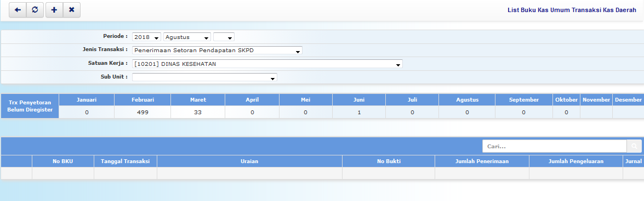
Task: Click the value 1 under Juni
Action: click(359, 112)
